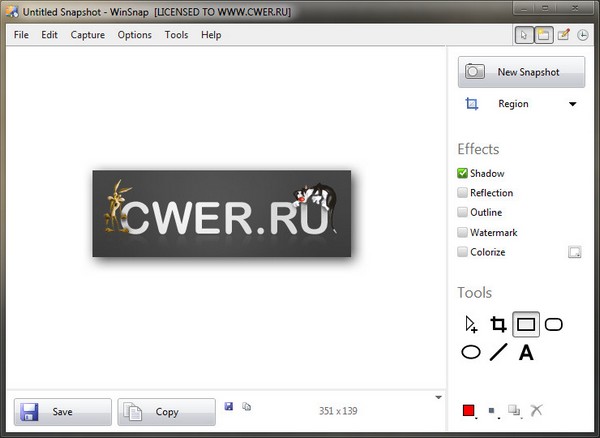
Task: Click the pencil note icon in toolbar
Action: [563, 35]
